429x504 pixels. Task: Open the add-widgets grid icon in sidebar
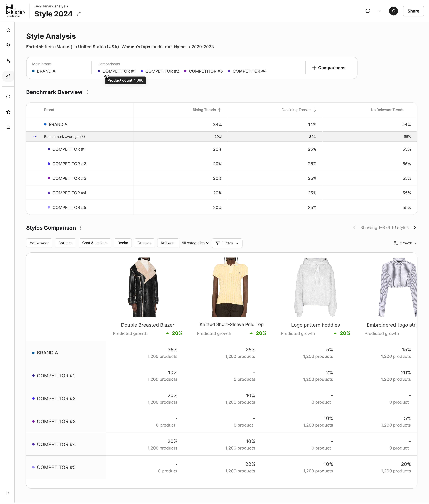(x=8, y=45)
